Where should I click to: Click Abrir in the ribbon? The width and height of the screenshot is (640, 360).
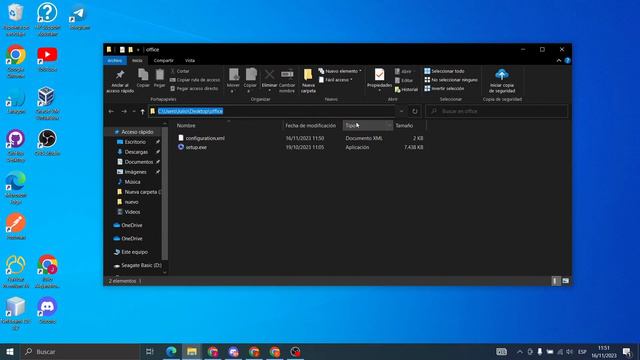pos(403,71)
